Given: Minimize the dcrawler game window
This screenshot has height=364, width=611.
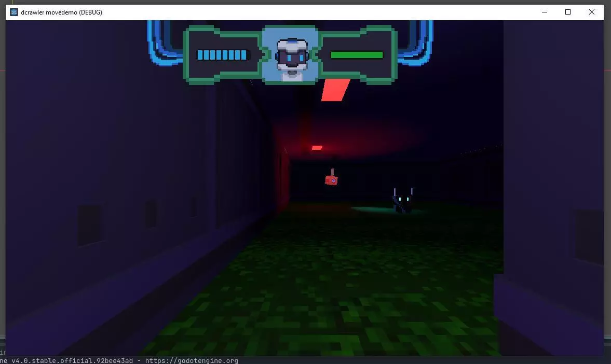Looking at the screenshot, I should click(x=545, y=12).
